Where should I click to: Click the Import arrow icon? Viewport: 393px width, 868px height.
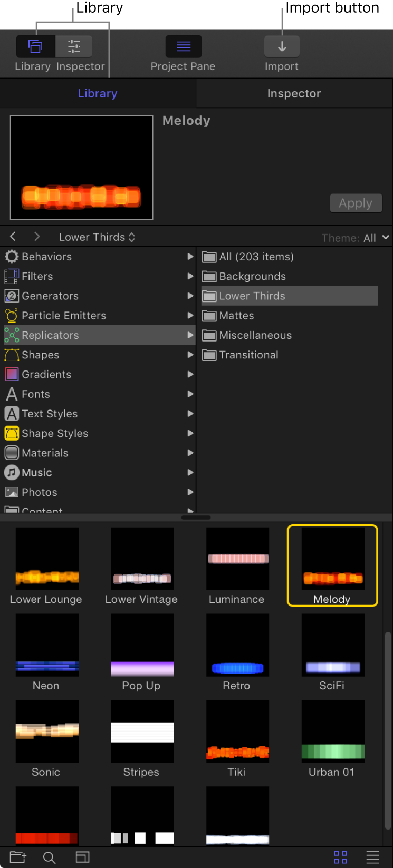click(282, 46)
